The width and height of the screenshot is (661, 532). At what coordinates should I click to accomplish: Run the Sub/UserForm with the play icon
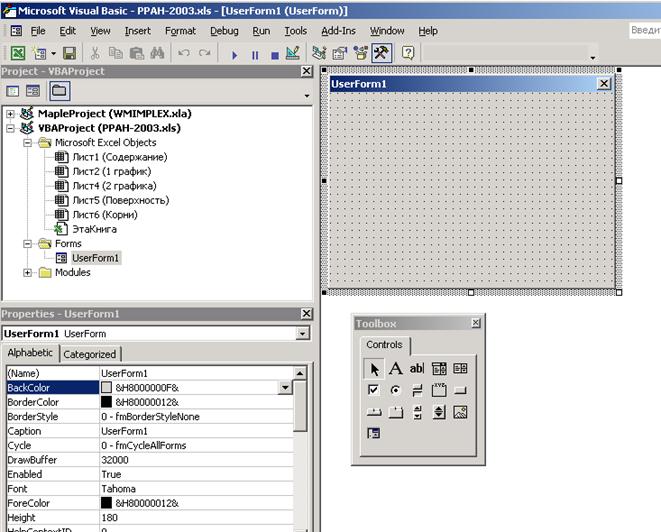click(x=235, y=55)
